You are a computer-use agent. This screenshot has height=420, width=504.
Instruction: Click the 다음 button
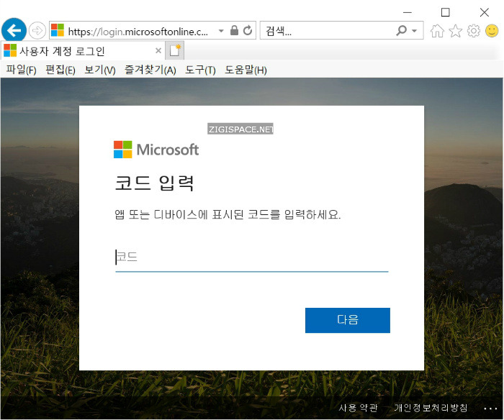click(348, 320)
